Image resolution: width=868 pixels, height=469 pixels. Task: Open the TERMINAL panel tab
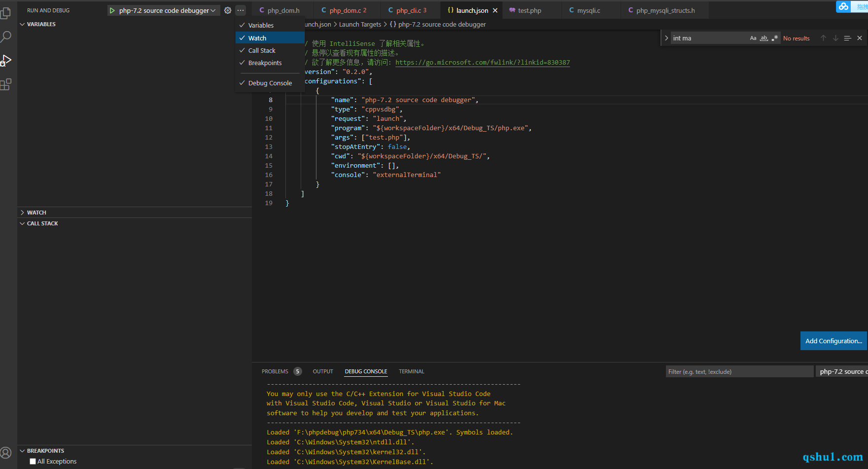(412, 371)
